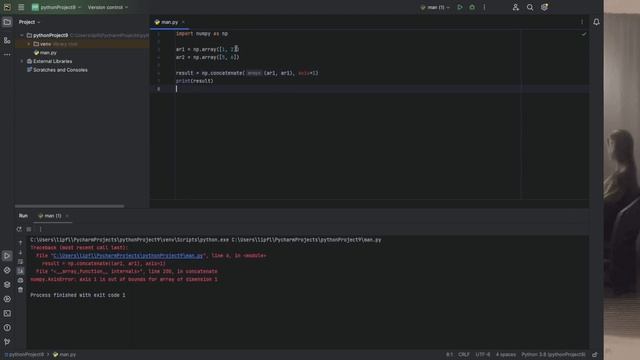Open editor tabs options kebab
The height and width of the screenshot is (360, 640).
pos(582,22)
